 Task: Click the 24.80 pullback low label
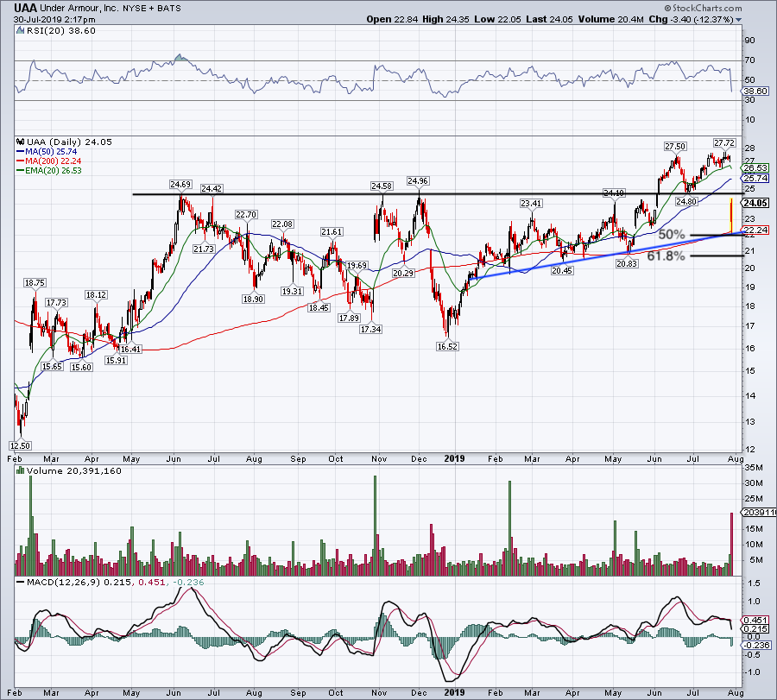click(686, 202)
